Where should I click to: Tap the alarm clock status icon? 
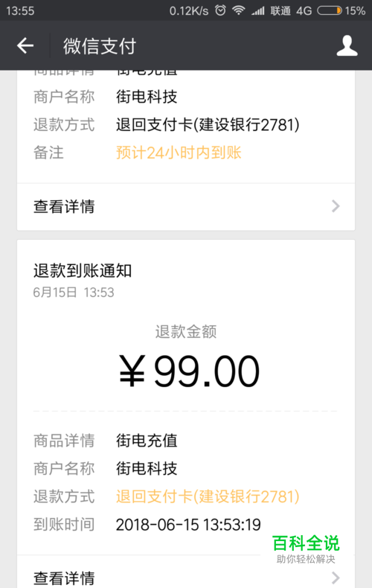(x=220, y=10)
